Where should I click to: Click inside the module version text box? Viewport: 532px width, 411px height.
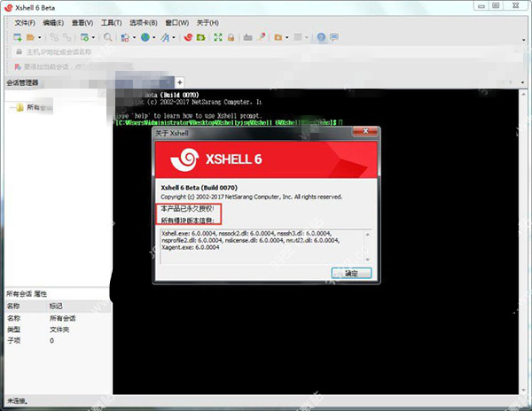[262, 246]
